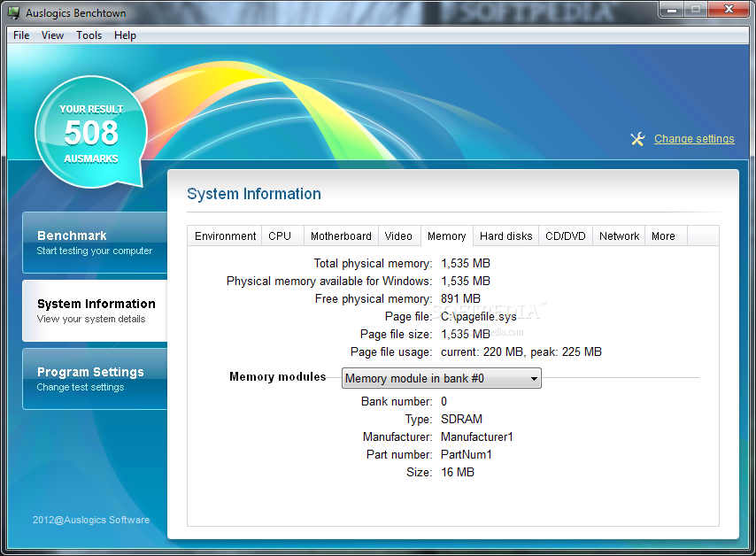Click the page file path C:\pagefile.sys
This screenshot has width=756, height=556.
[x=479, y=316]
